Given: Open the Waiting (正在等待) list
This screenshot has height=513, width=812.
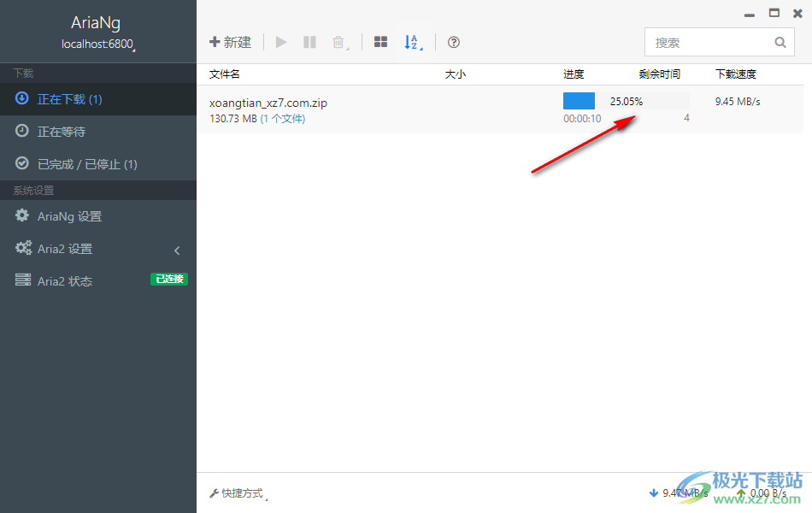Looking at the screenshot, I should coord(98,132).
